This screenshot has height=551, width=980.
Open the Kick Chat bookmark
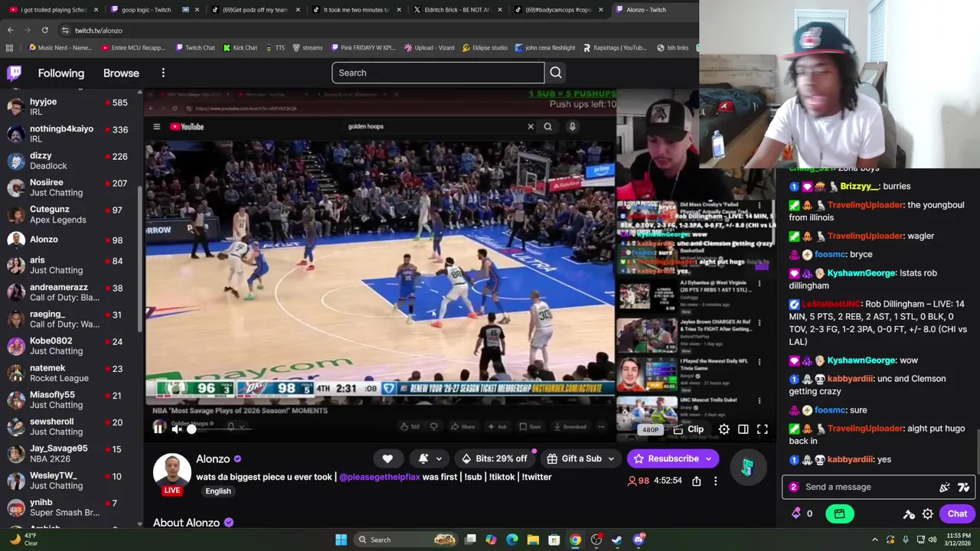[240, 47]
